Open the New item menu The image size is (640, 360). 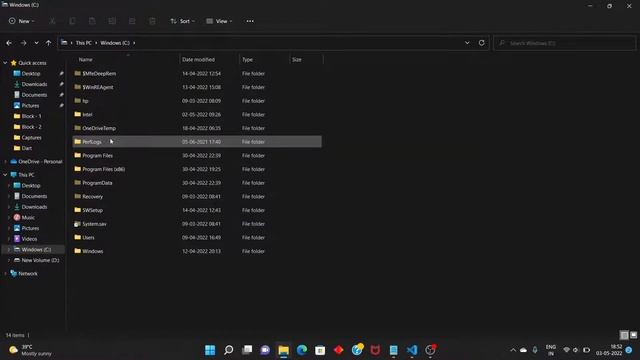[x=21, y=21]
